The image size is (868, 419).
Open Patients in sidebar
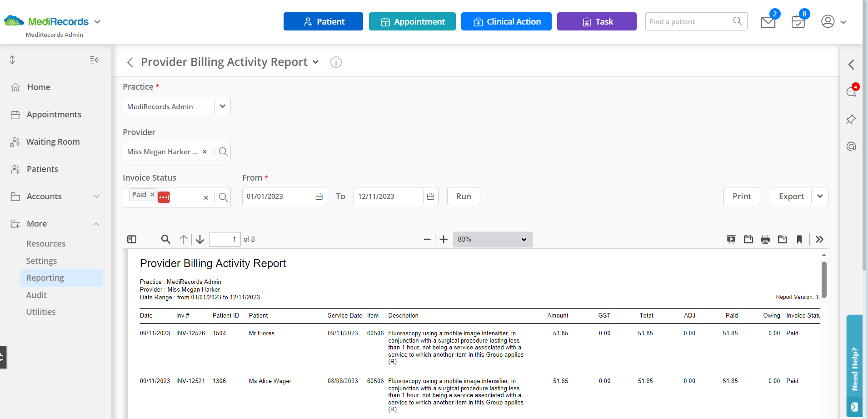coord(42,169)
